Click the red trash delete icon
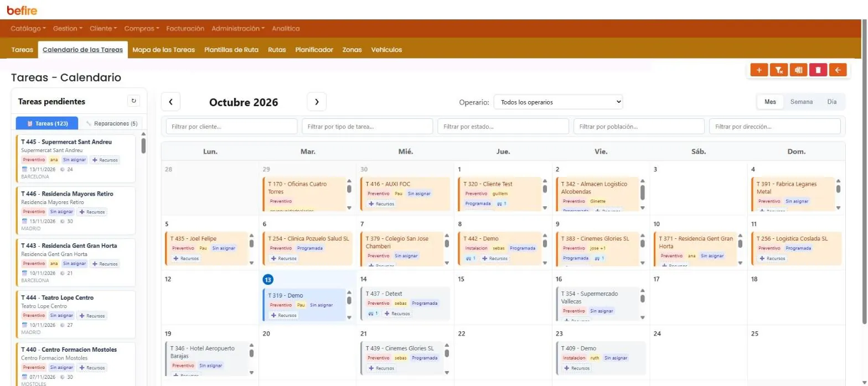 point(818,70)
